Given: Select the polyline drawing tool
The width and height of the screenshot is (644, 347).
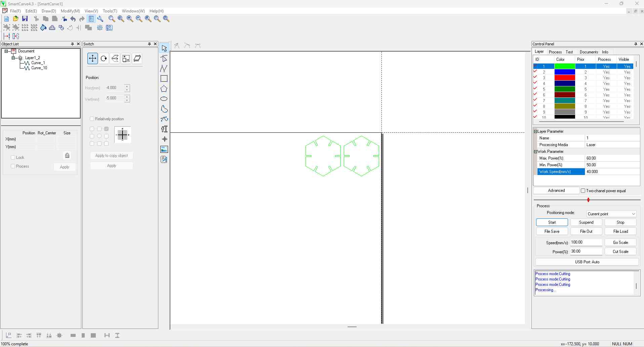Looking at the screenshot, I should (164, 69).
